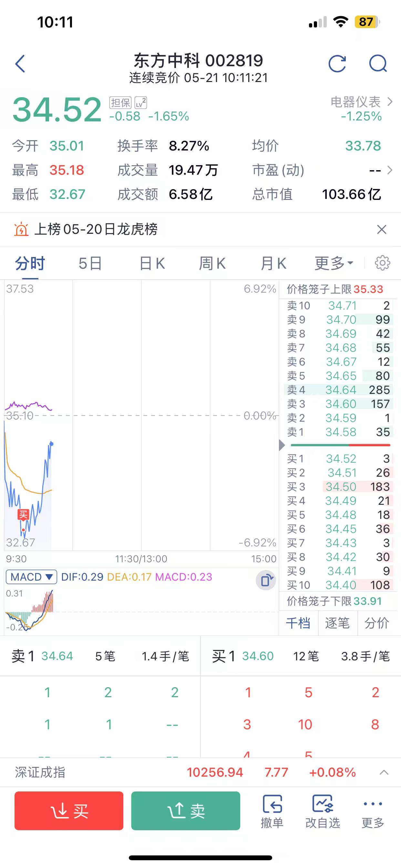Screen dimensions: 401x868
Task: Refresh the stock quote data
Action: (x=337, y=63)
